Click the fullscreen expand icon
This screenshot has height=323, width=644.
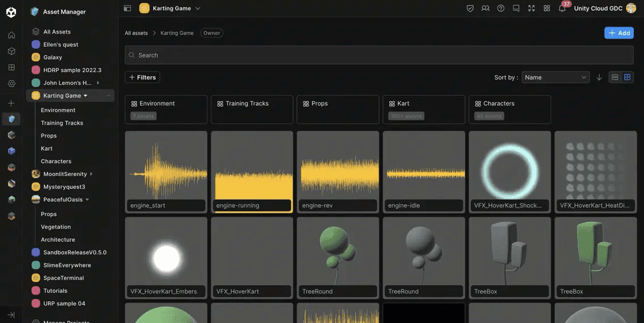tap(532, 8)
